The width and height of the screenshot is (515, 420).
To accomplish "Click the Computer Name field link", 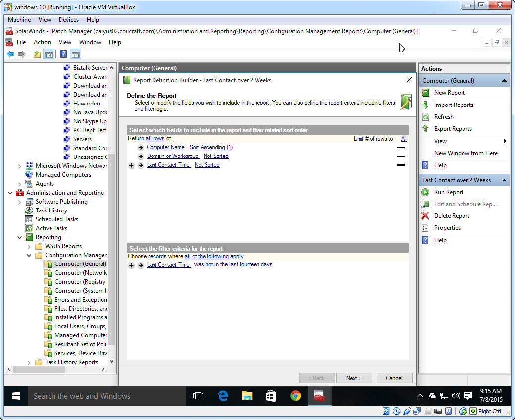I will (x=166, y=147).
